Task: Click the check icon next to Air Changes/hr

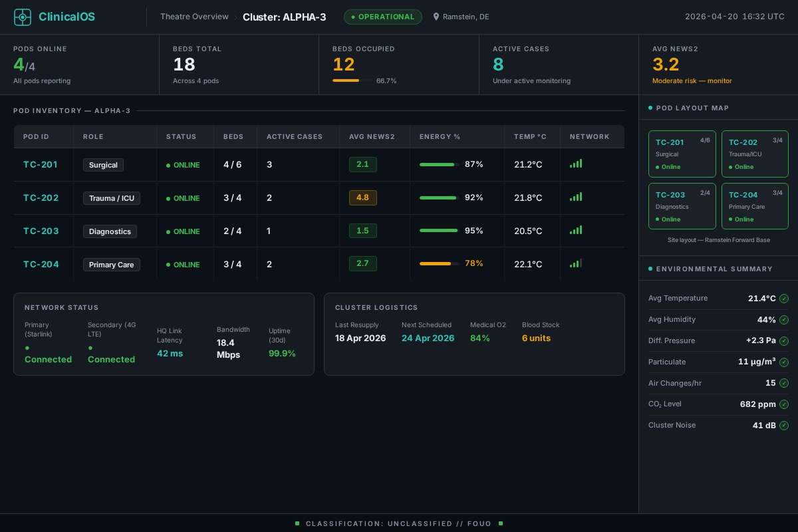Action: (784, 383)
